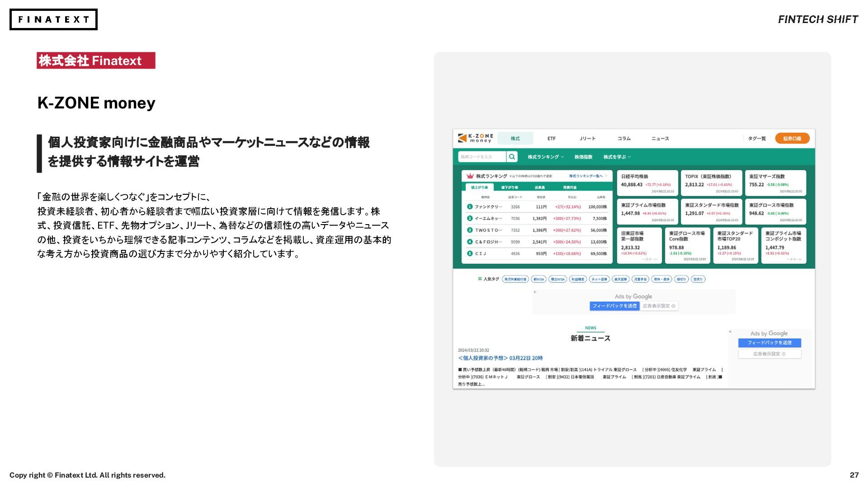Click the 楽天証券 popular tag
Screen dimensions: 868x488
(621, 279)
